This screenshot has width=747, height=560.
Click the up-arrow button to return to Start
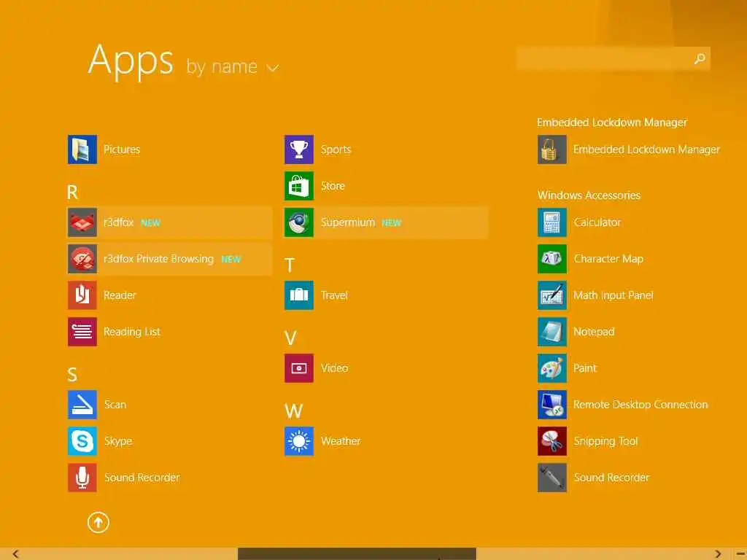(98, 522)
